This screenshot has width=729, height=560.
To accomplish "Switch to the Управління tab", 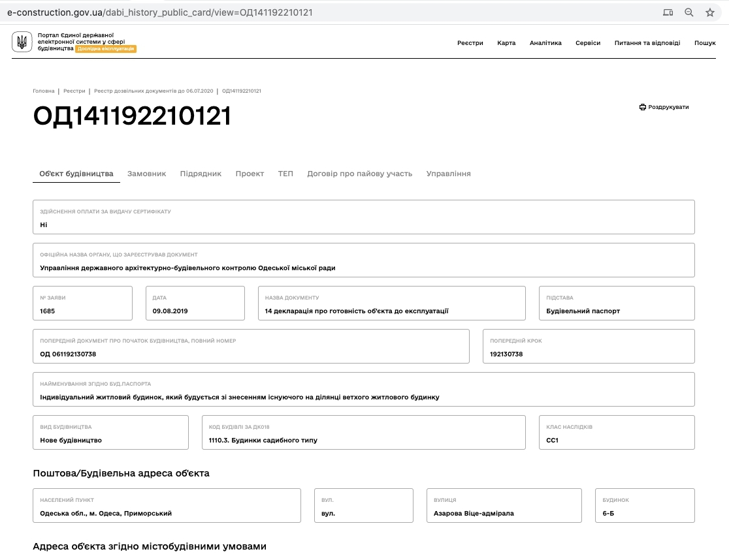I will click(448, 174).
